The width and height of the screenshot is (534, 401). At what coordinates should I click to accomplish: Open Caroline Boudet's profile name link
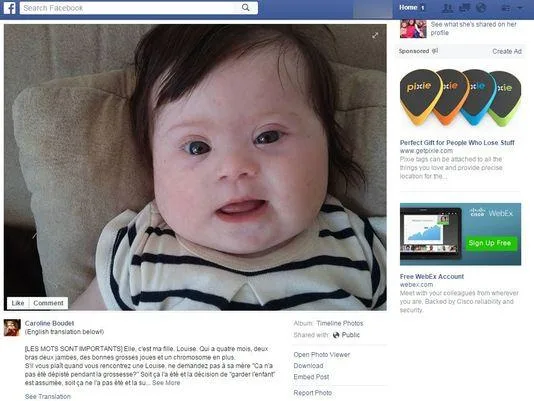[x=49, y=323]
